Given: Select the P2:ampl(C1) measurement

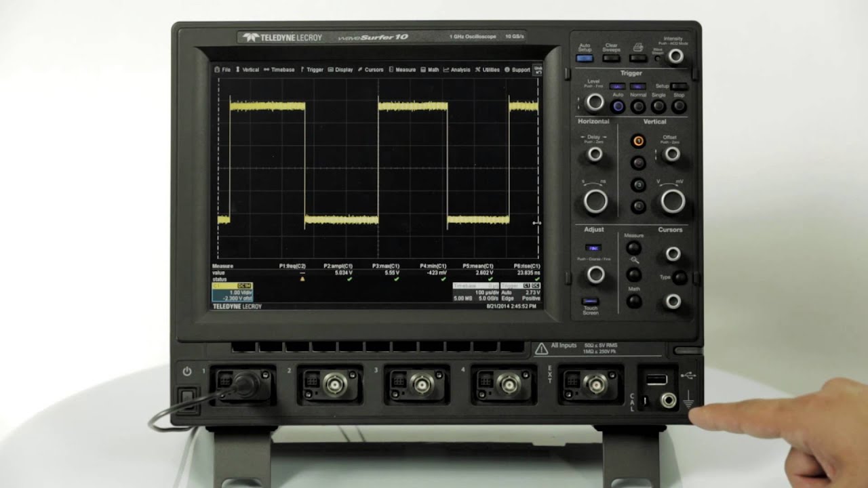Looking at the screenshot, I should tap(338, 266).
